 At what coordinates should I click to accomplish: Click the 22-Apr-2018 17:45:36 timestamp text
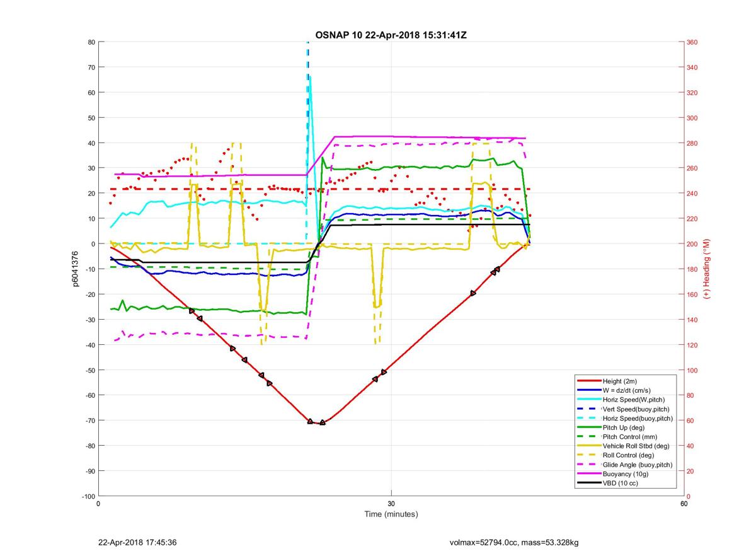pos(137,542)
